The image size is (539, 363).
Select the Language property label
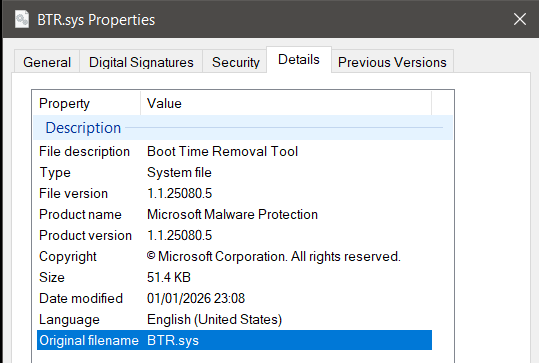click(x=69, y=320)
